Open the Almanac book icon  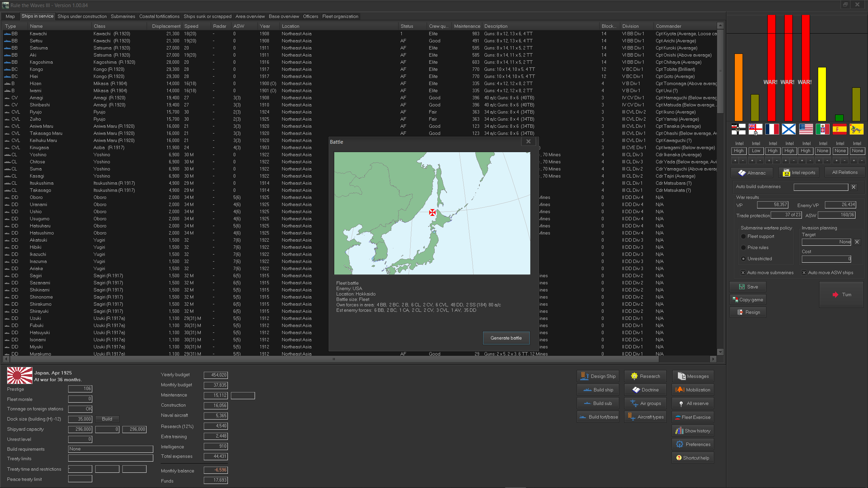pos(752,173)
